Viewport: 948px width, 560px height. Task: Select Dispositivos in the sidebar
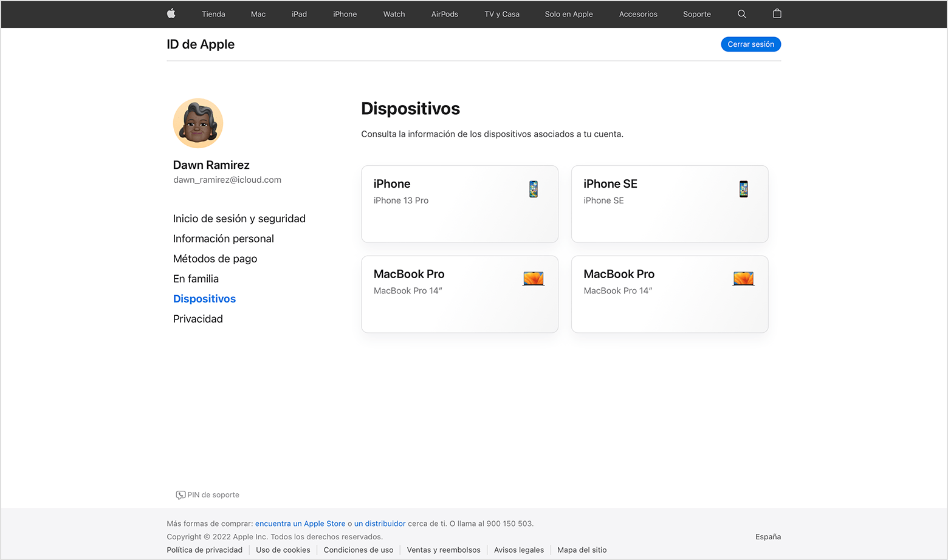[204, 299]
